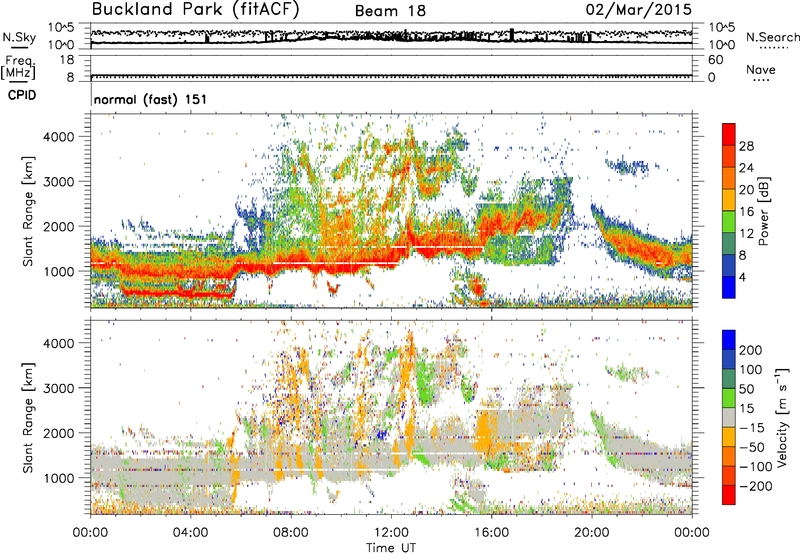Image resolution: width=800 pixels, height=554 pixels.
Task: Click the 200 value on the velocity colorbar
Action: pos(751,350)
